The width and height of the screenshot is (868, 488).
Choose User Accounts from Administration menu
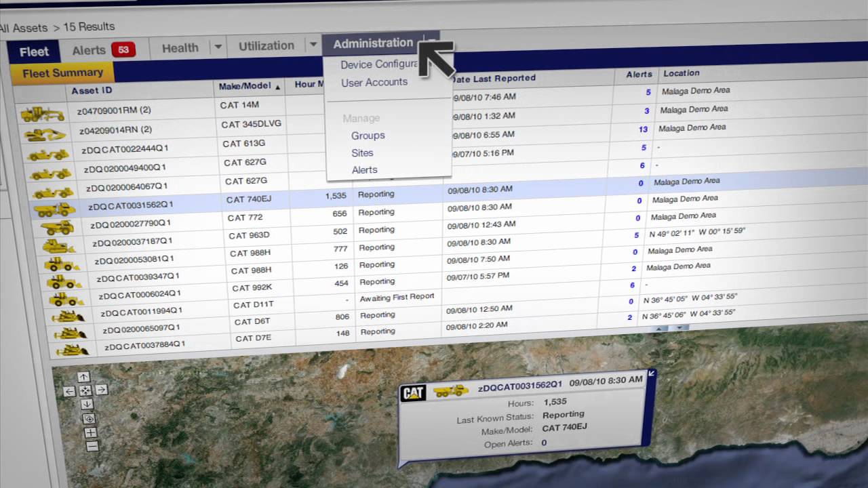(x=374, y=82)
